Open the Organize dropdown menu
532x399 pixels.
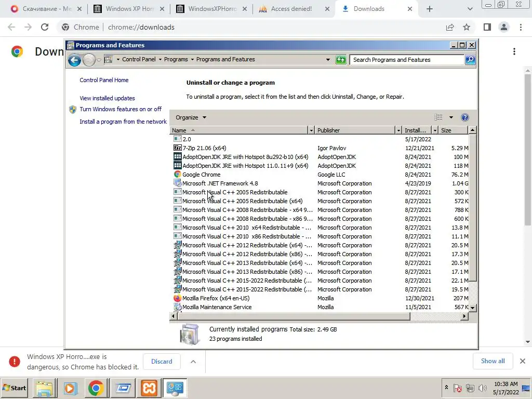(191, 117)
